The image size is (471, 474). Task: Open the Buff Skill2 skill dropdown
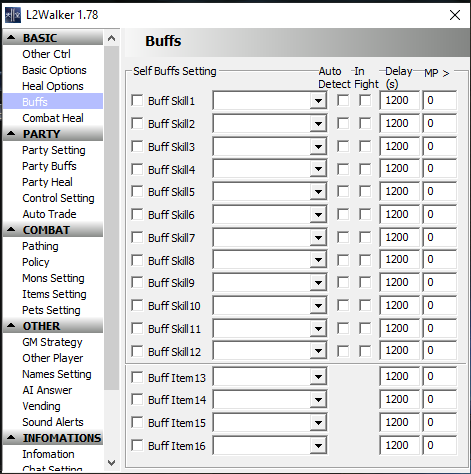[318, 124]
